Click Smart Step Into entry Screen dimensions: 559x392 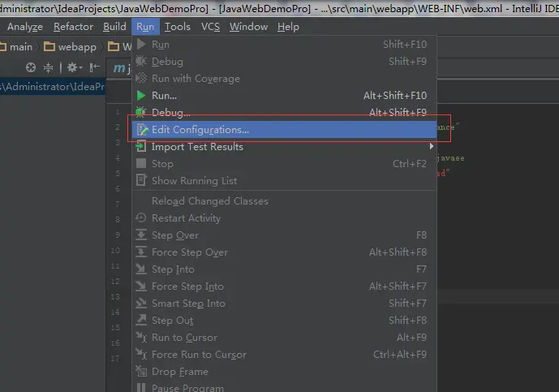285,304
